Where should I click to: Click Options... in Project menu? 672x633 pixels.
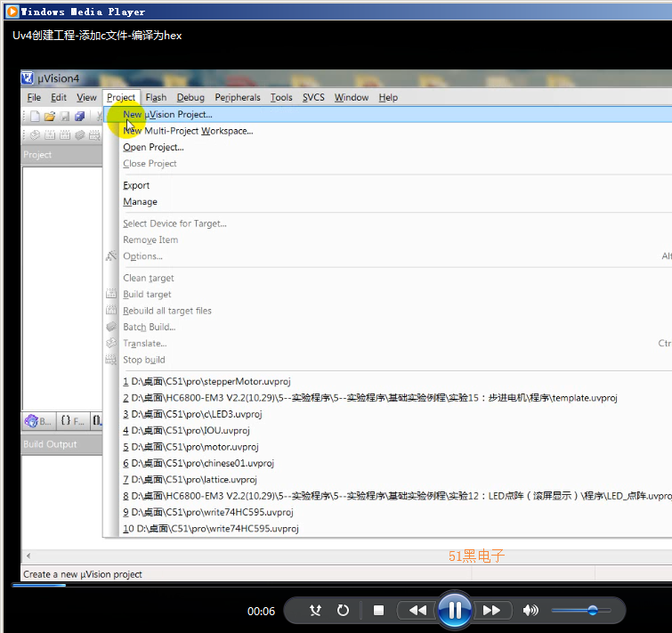(388, 256)
